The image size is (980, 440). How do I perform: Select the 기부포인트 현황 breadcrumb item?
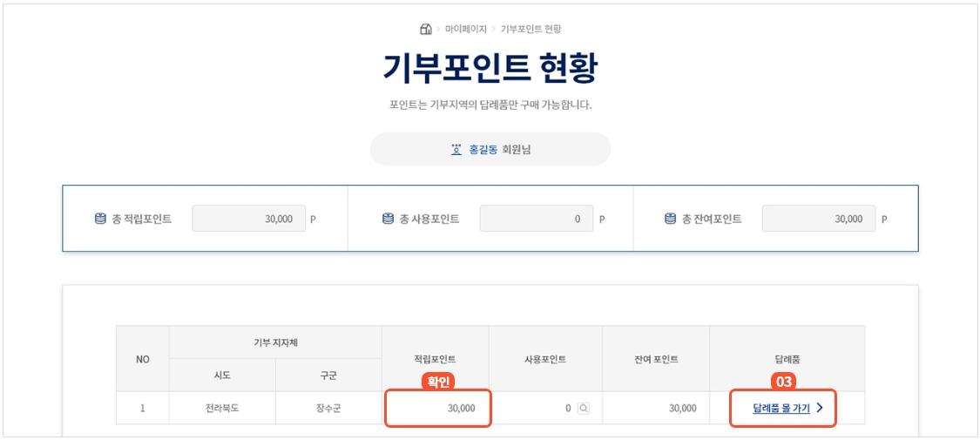click(531, 29)
